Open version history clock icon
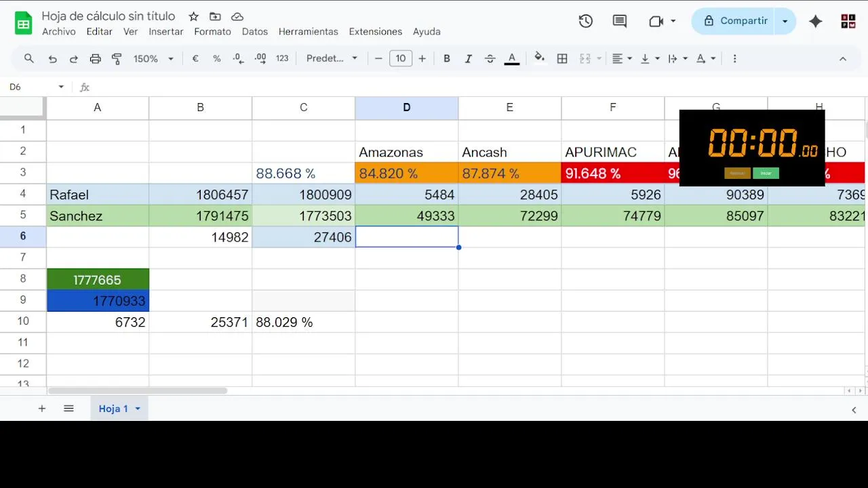The height and width of the screenshot is (488, 868). 586,21
